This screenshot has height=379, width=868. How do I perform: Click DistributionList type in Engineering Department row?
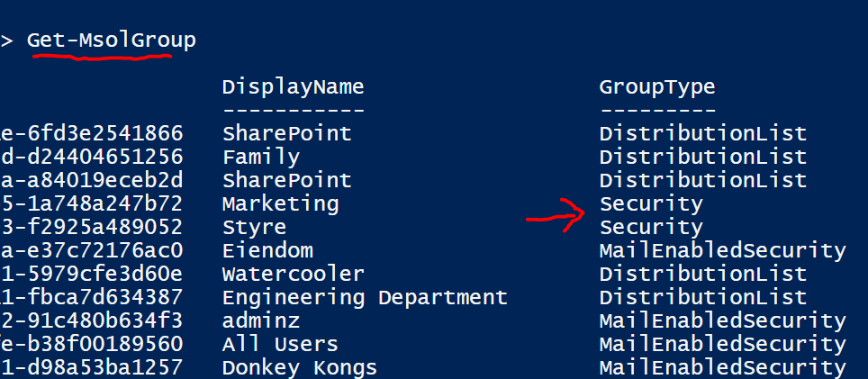[703, 297]
